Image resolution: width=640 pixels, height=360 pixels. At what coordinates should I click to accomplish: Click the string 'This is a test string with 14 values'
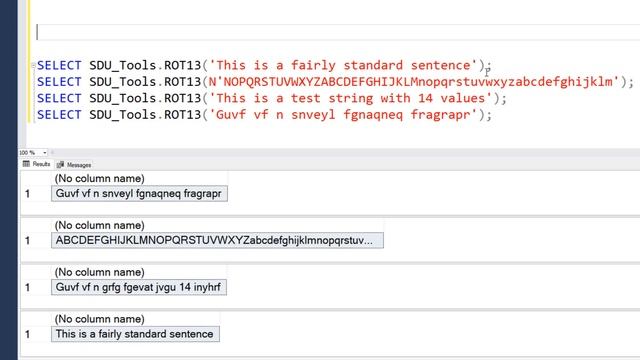pos(350,98)
